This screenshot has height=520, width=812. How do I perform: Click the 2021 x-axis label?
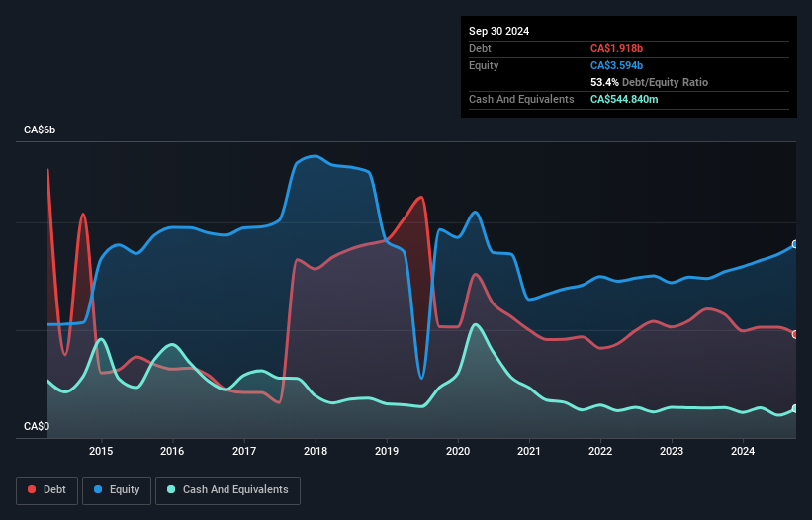tap(529, 451)
